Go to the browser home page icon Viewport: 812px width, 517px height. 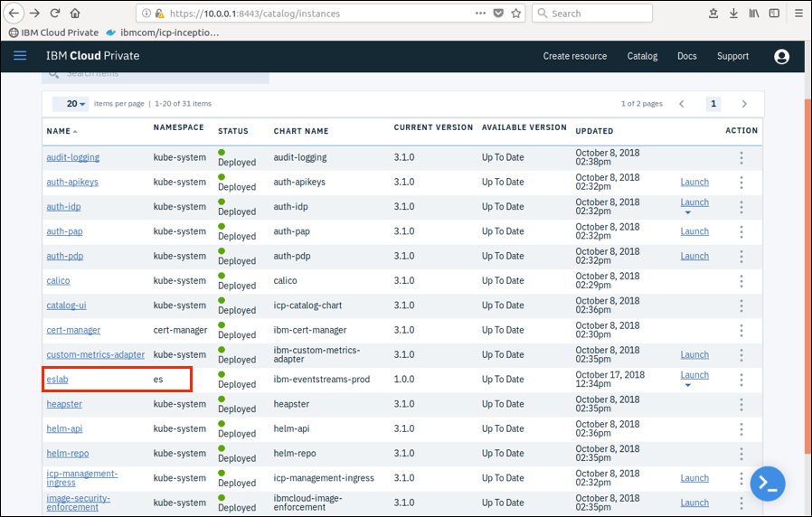[x=75, y=13]
